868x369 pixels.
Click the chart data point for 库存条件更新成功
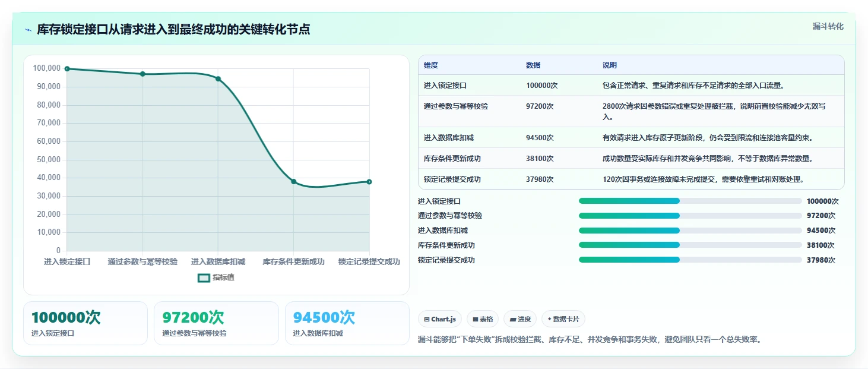[293, 181]
